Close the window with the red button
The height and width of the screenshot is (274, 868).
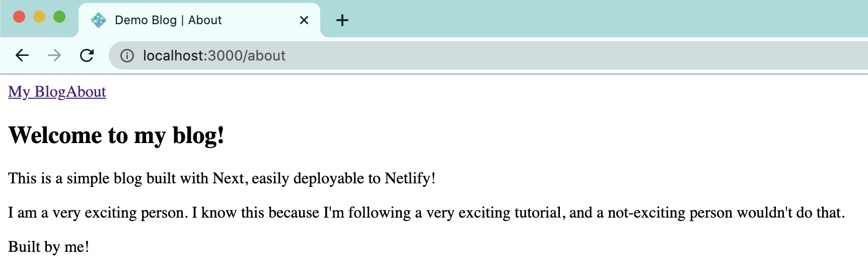click(19, 17)
